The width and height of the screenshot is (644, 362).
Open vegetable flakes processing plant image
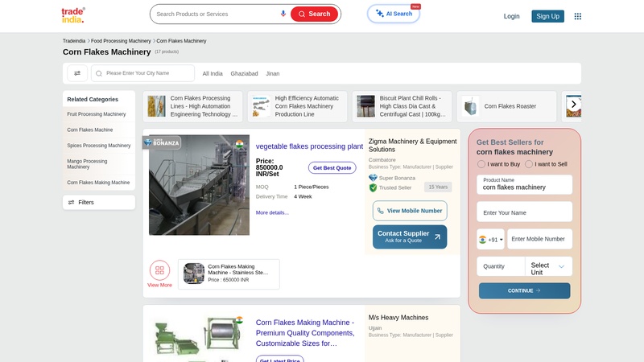click(199, 185)
